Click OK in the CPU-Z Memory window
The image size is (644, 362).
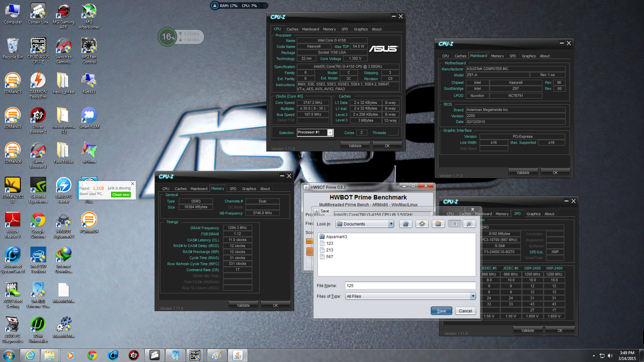[275, 305]
